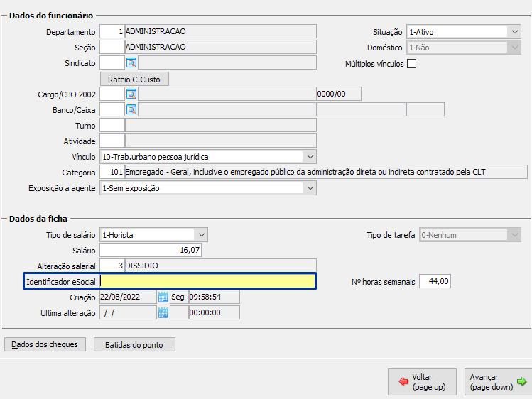Click the Ultima alteração date field
The width and height of the screenshot is (532, 399).
(129, 312)
